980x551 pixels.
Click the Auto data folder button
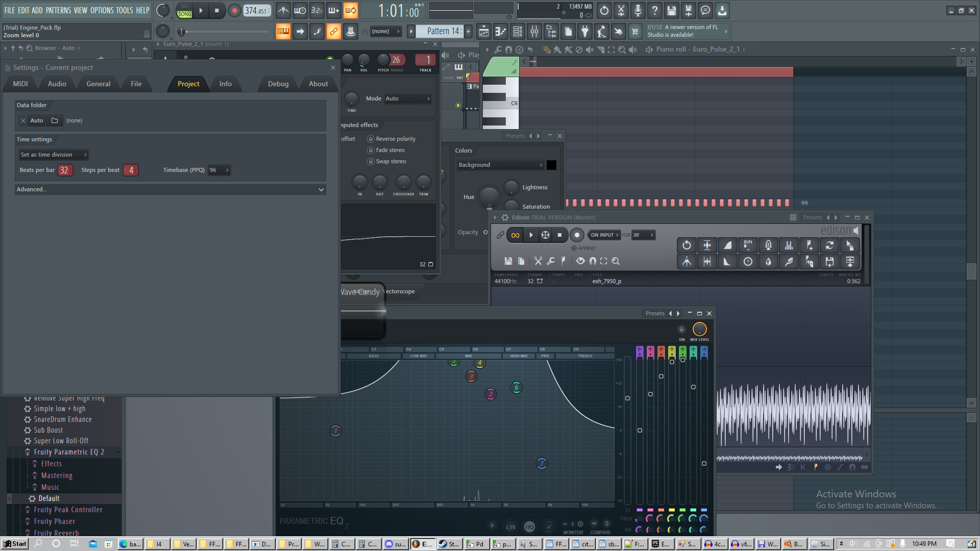[x=36, y=120]
